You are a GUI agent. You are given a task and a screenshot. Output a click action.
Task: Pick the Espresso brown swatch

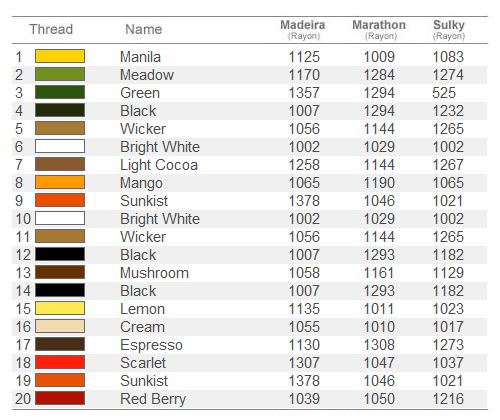pos(60,344)
